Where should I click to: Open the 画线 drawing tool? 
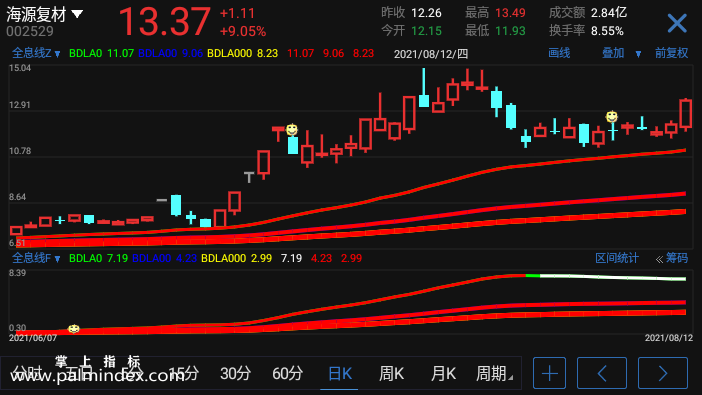559,53
